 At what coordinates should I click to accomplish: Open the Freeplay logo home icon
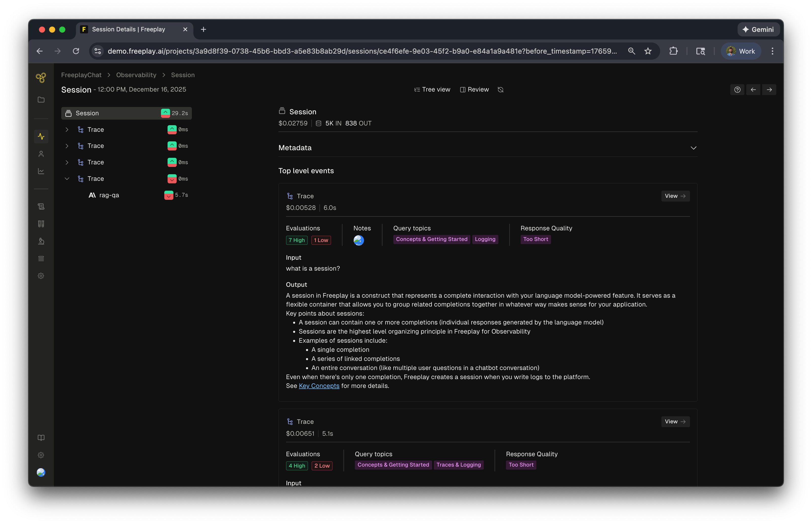coord(41,78)
